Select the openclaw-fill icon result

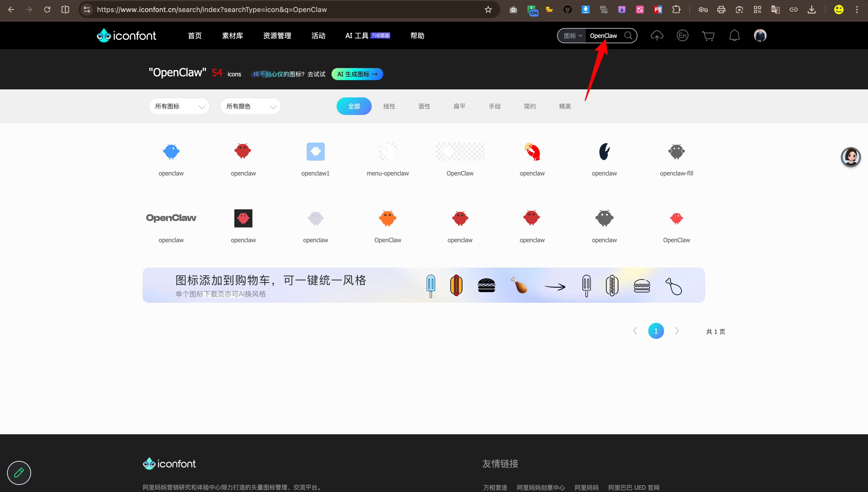676,151
